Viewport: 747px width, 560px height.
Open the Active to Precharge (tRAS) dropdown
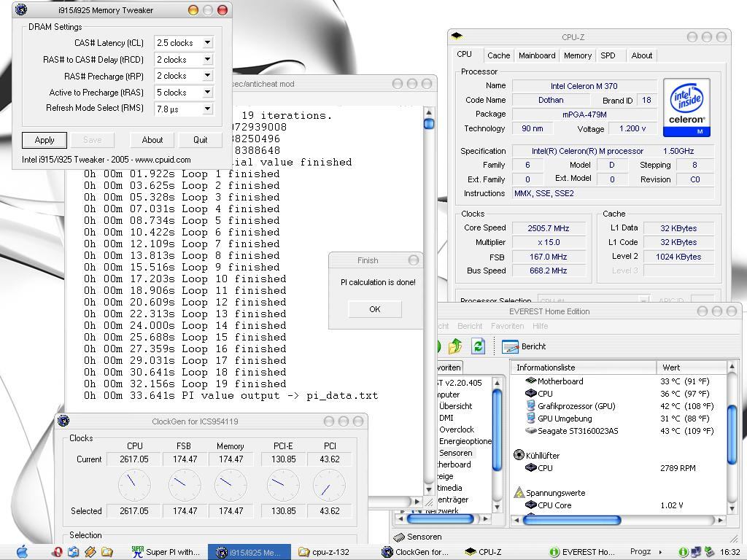click(x=207, y=92)
